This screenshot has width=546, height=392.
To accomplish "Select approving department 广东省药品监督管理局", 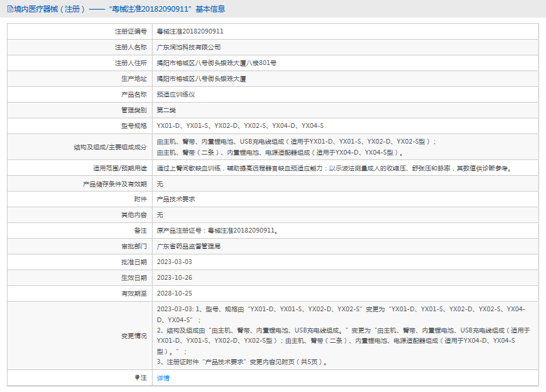I will [188, 246].
